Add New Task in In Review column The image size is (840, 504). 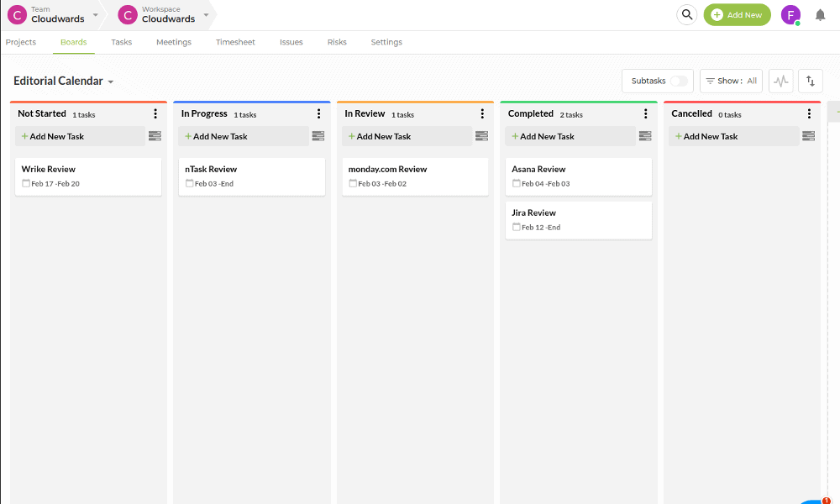click(x=407, y=136)
